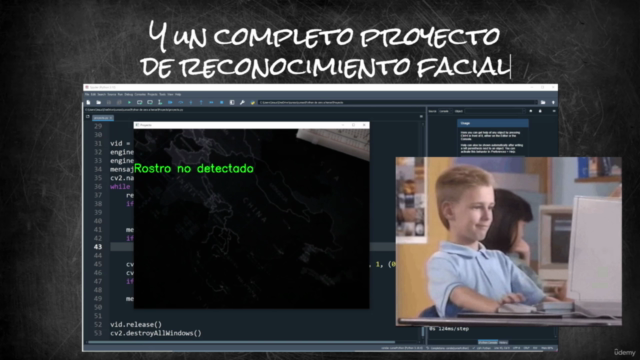
Task: Click the Continue execution debug icon
Action: [x=211, y=102]
